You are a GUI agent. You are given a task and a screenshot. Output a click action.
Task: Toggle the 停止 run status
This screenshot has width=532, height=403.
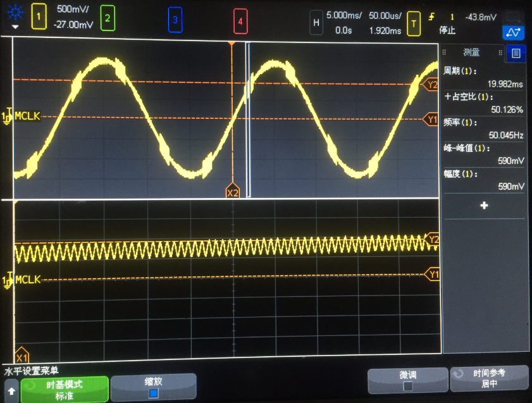(x=447, y=29)
